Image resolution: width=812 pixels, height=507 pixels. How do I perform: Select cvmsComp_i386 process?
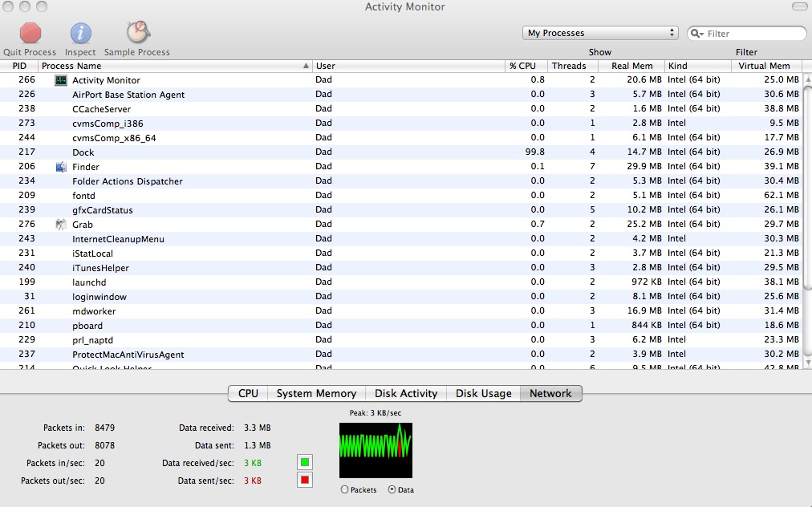pyautogui.click(x=401, y=124)
